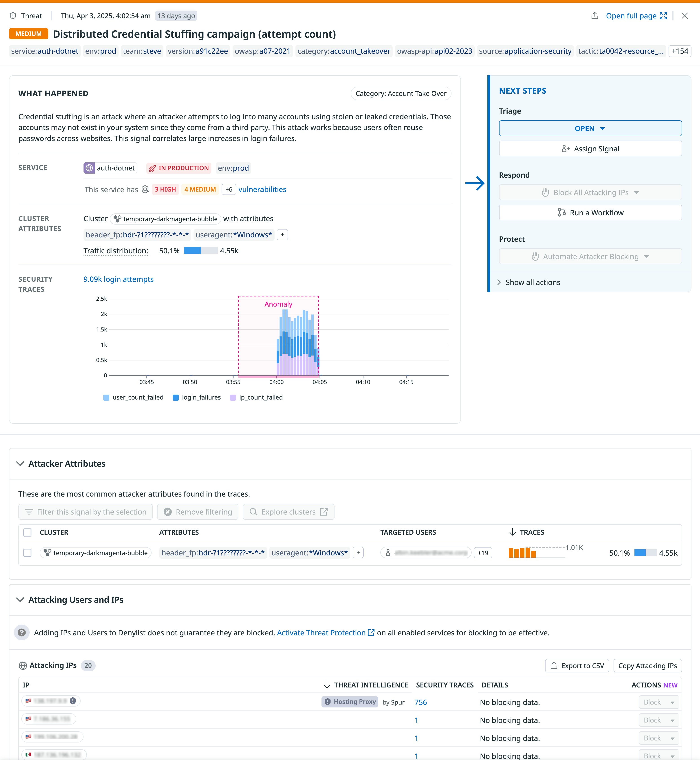Screen dimensions: 700x760
Task: Click the +154 more tags badge
Action: [680, 51]
